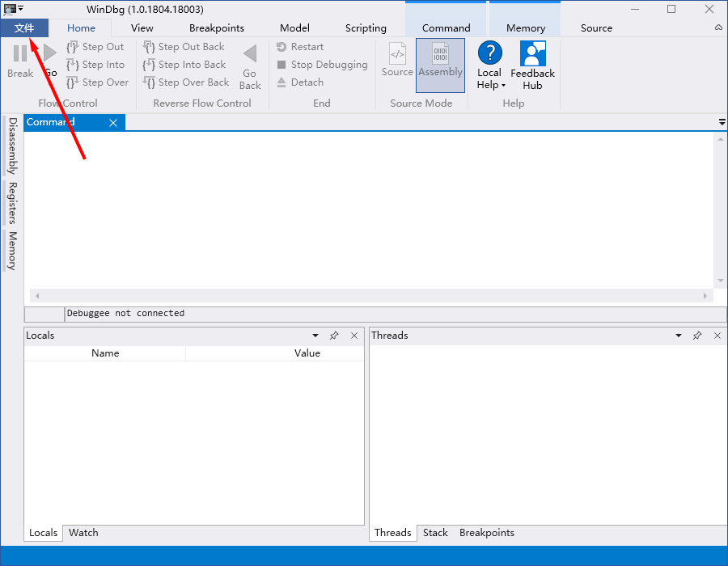The image size is (728, 566).
Task: Switch to the Watch tab
Action: click(83, 532)
